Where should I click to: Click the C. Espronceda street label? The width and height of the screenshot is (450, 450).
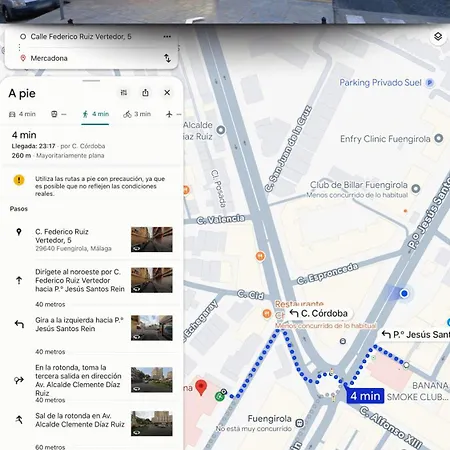coord(327,274)
